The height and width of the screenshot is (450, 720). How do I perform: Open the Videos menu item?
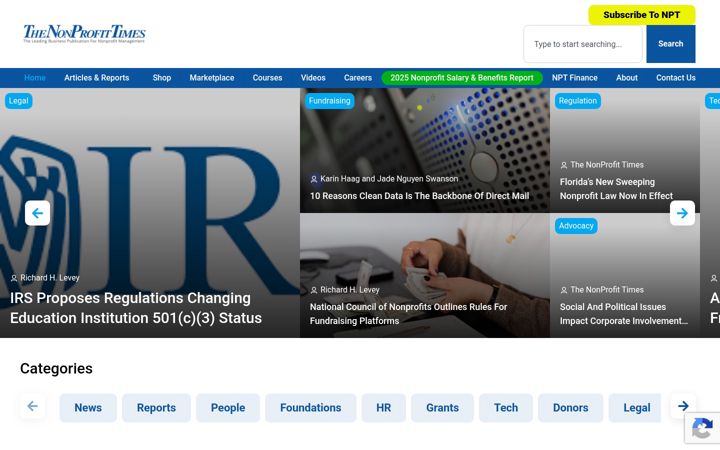coord(313,78)
